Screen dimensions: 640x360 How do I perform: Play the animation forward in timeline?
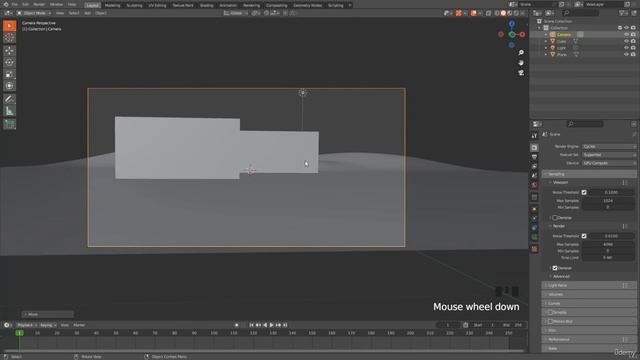pos(271,325)
